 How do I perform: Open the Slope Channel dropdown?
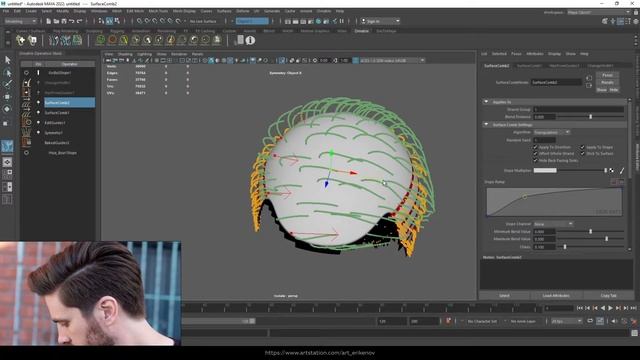point(553,224)
